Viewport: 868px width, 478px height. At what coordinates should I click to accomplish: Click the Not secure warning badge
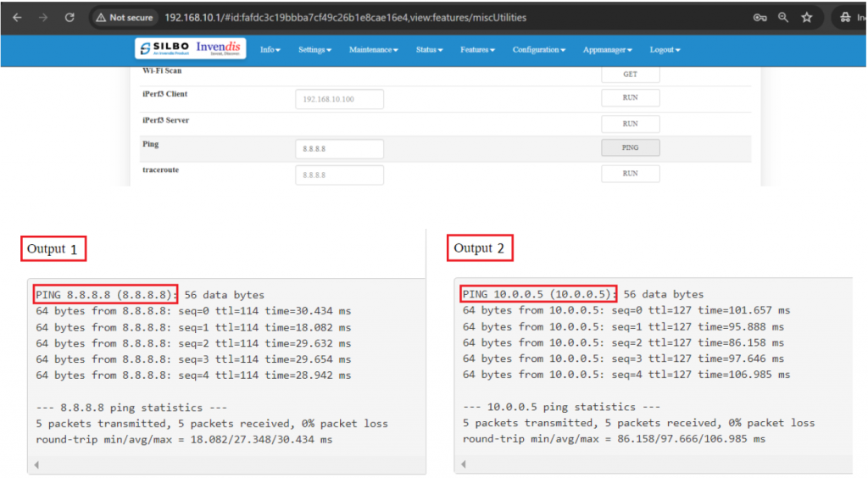(x=125, y=17)
